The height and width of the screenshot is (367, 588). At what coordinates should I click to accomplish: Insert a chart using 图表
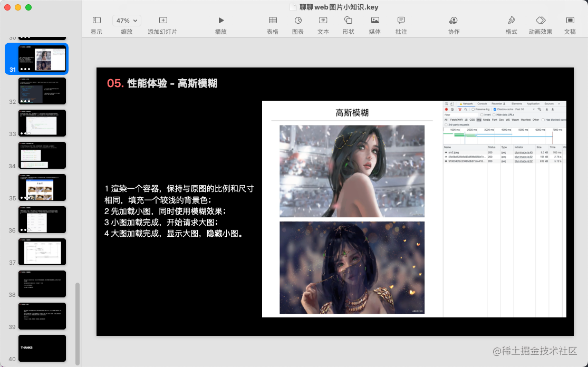298,25
